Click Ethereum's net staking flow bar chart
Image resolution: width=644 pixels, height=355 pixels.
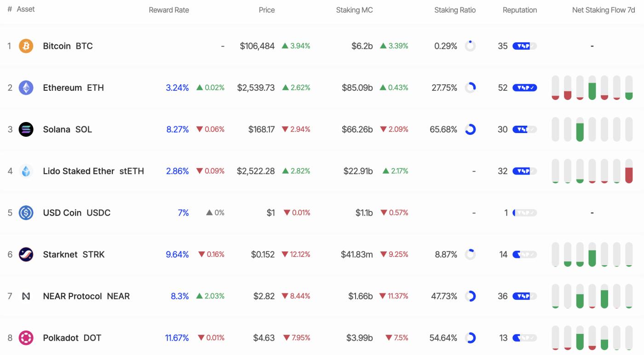(x=592, y=87)
